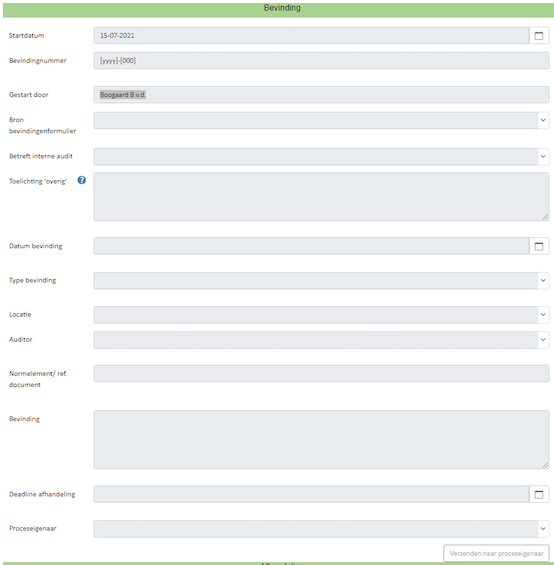Click the Gestart door field
This screenshot has width=554, height=565.
click(321, 95)
